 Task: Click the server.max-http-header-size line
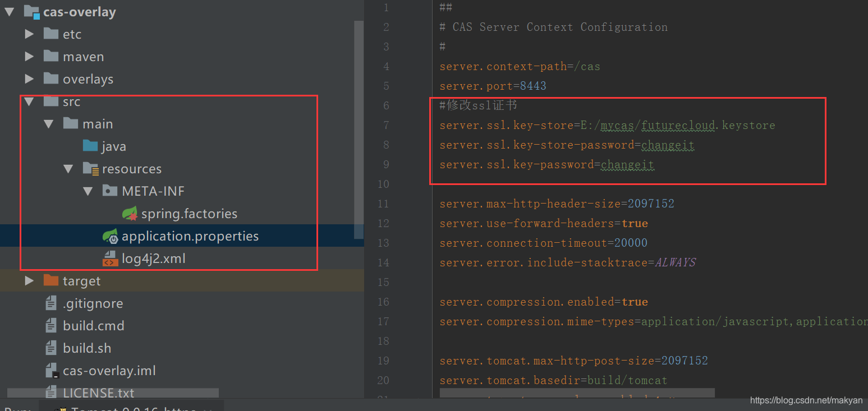[557, 204]
